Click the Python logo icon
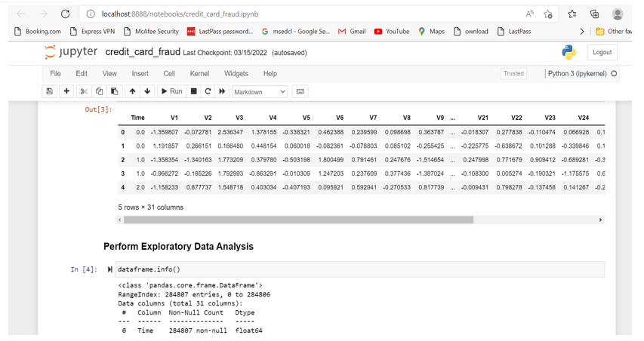 pyautogui.click(x=569, y=53)
